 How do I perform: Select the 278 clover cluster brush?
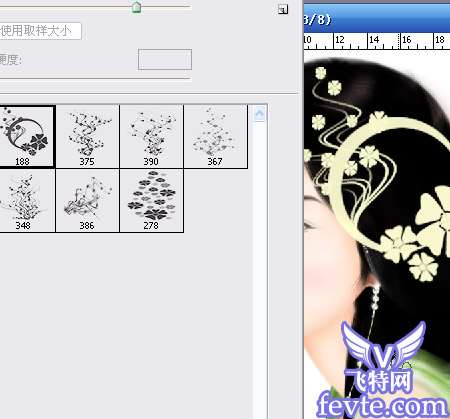click(x=151, y=201)
